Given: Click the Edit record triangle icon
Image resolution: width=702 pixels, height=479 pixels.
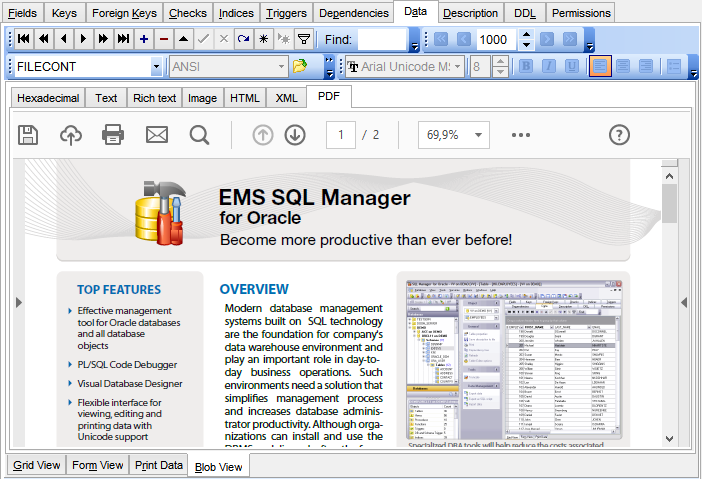Looking at the screenshot, I should (x=184, y=39).
